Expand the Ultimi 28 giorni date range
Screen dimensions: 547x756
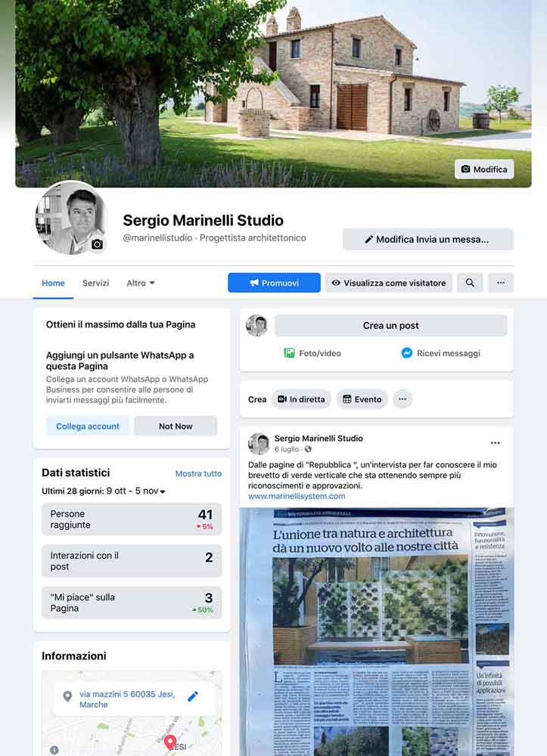tap(103, 491)
